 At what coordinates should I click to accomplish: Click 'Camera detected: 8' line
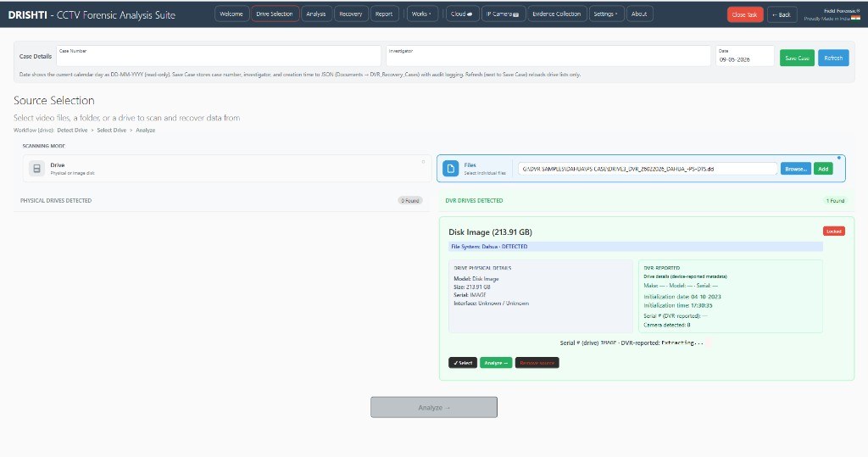click(x=666, y=325)
